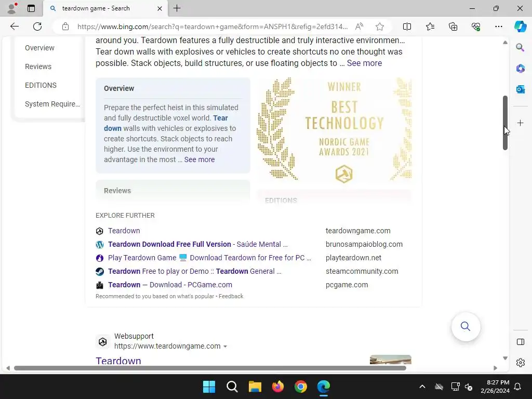532x399 pixels.
Task: Open clock showing 8:27 PM
Action: pos(495,387)
